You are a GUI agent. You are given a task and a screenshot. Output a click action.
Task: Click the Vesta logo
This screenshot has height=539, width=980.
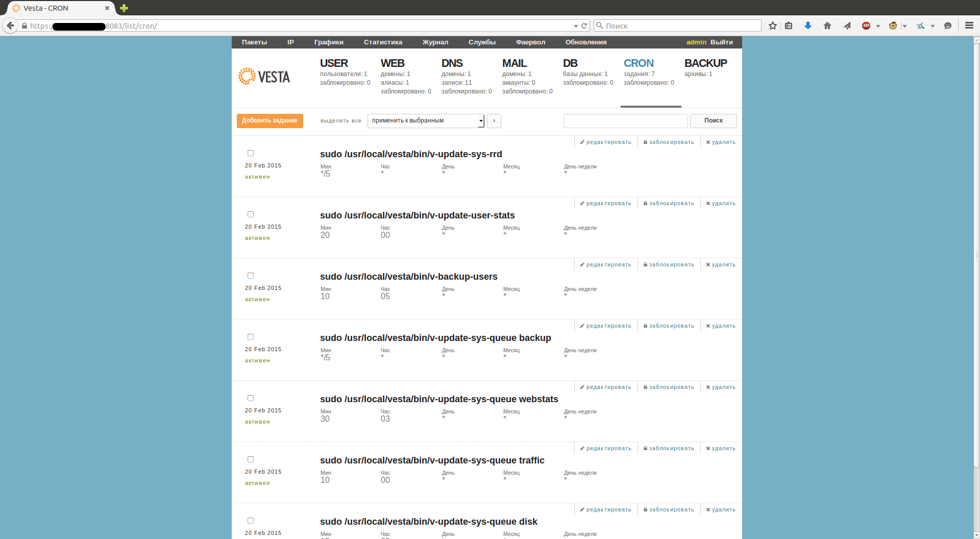coord(264,77)
